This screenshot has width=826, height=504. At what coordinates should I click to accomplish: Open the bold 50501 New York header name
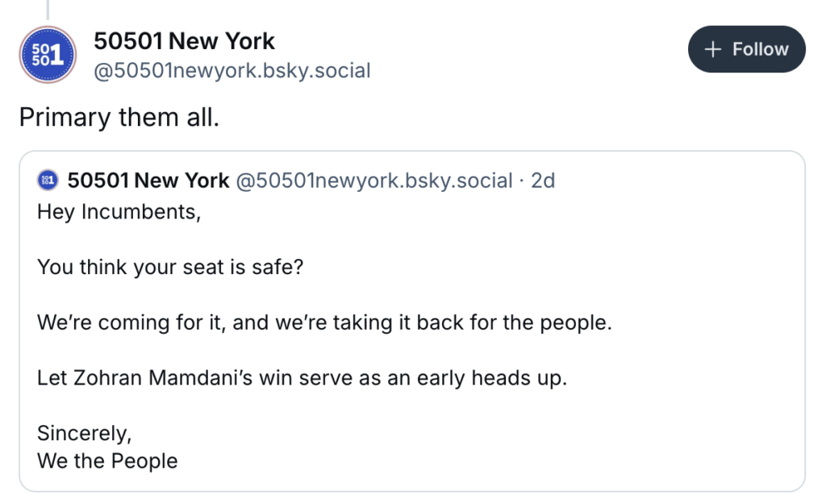tap(184, 40)
